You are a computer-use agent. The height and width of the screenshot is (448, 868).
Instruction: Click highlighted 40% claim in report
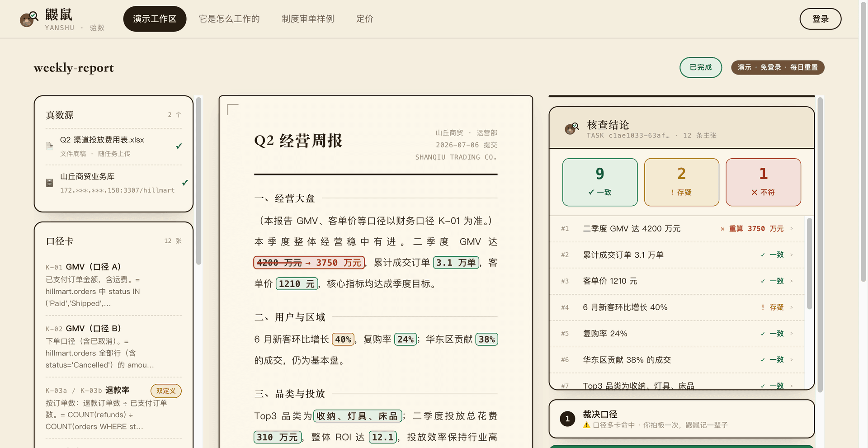(x=343, y=340)
